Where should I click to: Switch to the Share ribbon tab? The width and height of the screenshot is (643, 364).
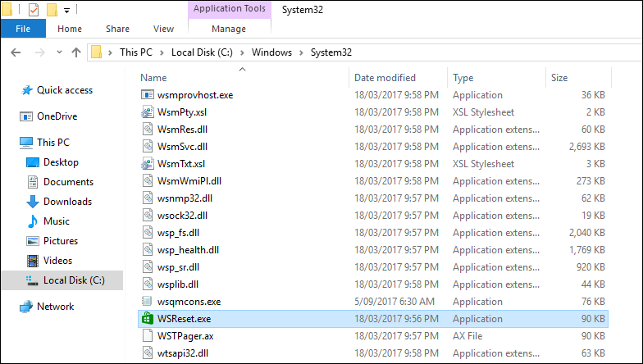[117, 29]
